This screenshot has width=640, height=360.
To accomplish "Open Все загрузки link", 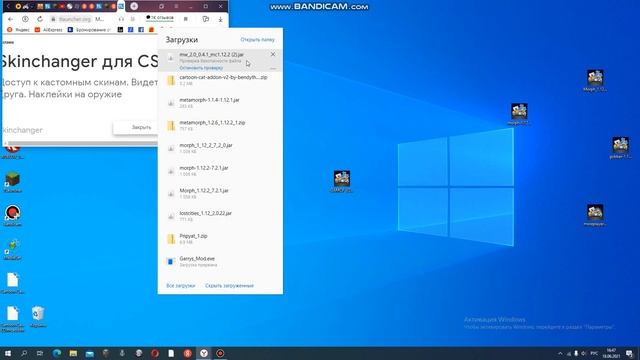I will [180, 286].
